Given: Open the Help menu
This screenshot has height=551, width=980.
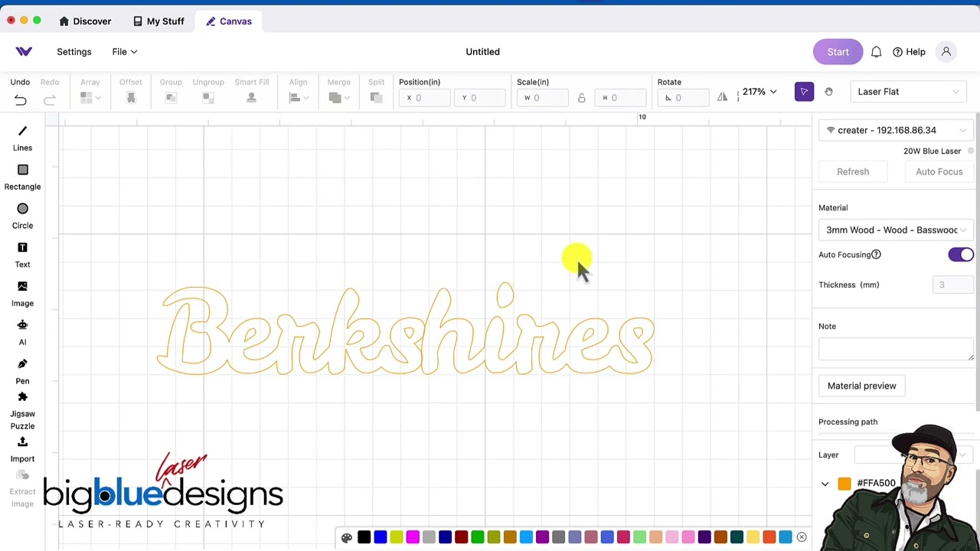Looking at the screenshot, I should pyautogui.click(x=909, y=52).
